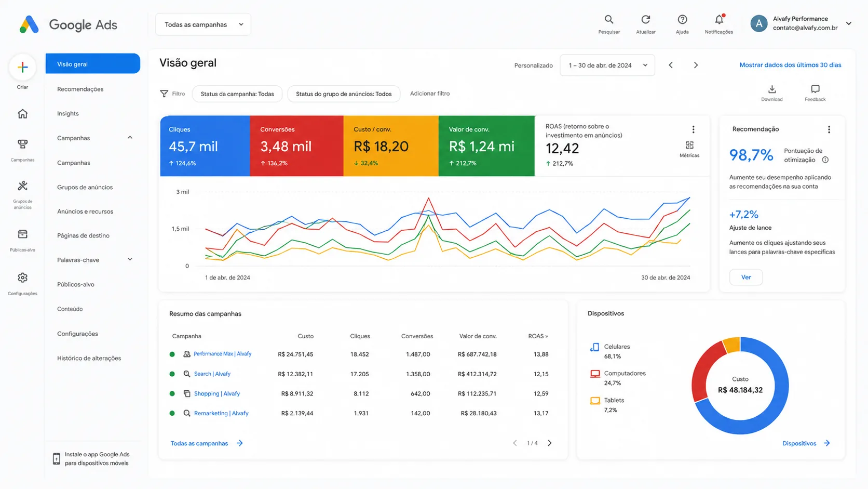The width and height of the screenshot is (868, 489).
Task: Click the Celulares device legend entry
Action: 610,351
